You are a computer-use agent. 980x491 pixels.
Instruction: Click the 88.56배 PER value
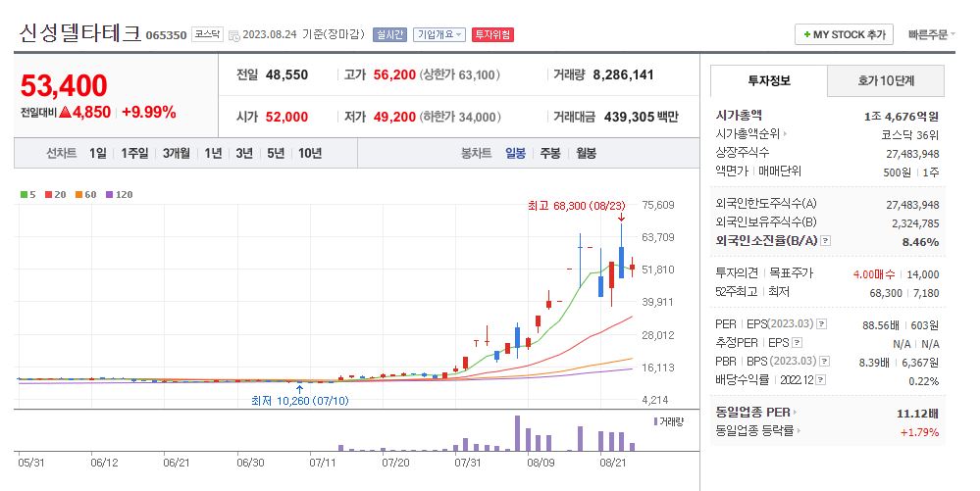click(881, 324)
